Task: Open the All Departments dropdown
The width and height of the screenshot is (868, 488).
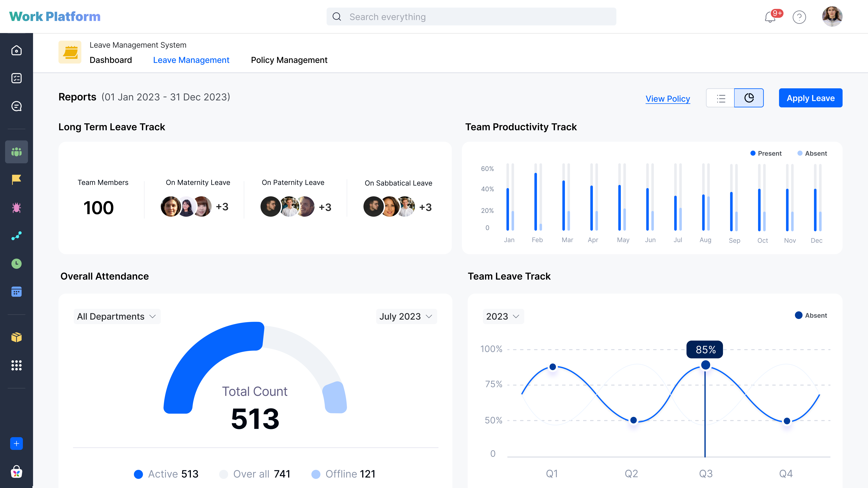Action: click(117, 316)
